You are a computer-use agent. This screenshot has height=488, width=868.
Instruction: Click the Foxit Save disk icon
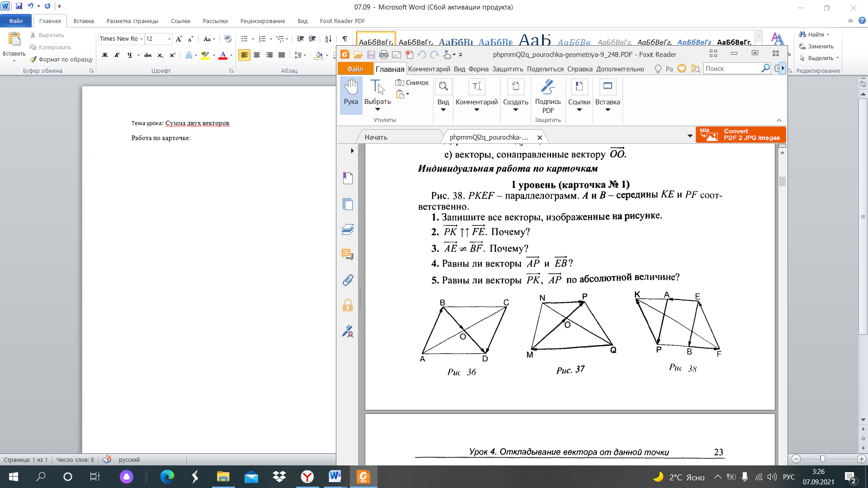[x=371, y=55]
